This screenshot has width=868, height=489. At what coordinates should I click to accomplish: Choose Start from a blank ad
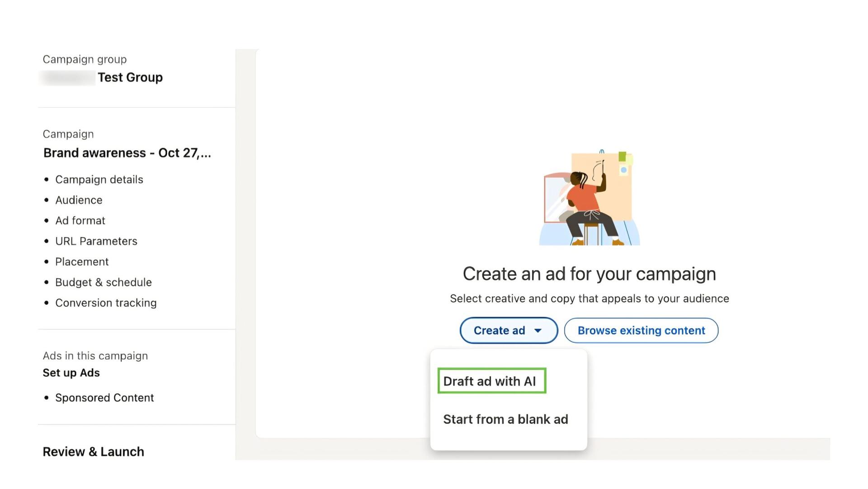coord(505,419)
